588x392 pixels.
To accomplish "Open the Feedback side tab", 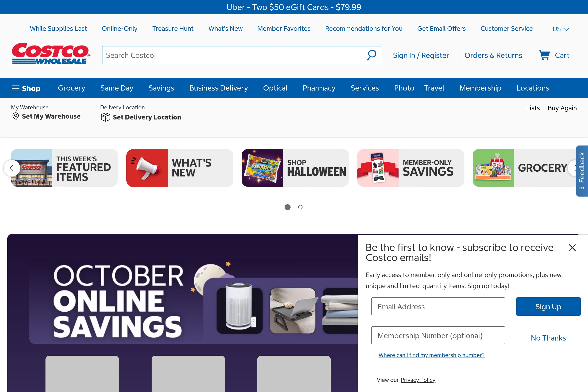I will pyautogui.click(x=582, y=171).
